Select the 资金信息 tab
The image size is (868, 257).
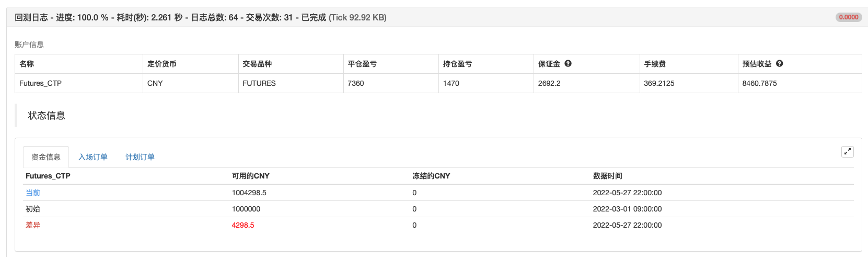[46, 157]
